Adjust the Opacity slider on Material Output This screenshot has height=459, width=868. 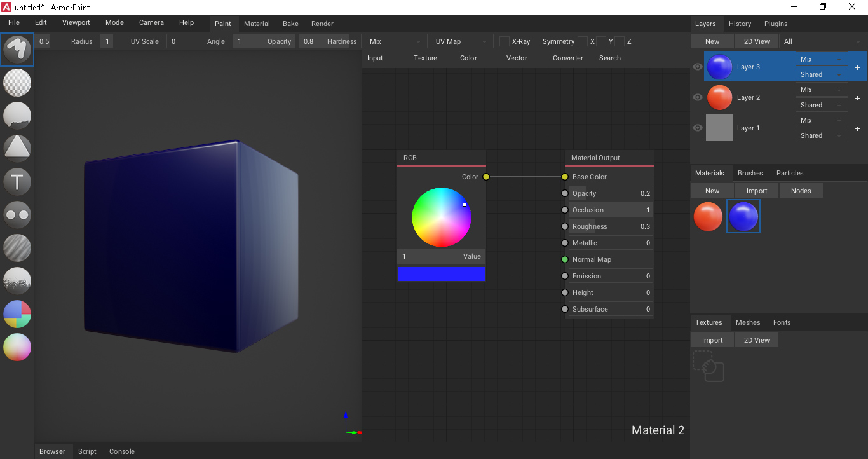[611, 193]
